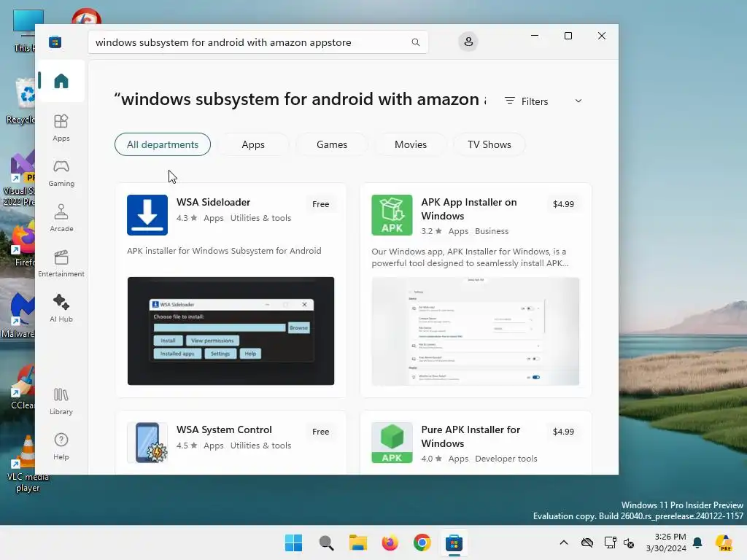Open the Windows Start menu
This screenshot has height=560, width=747.
click(293, 542)
